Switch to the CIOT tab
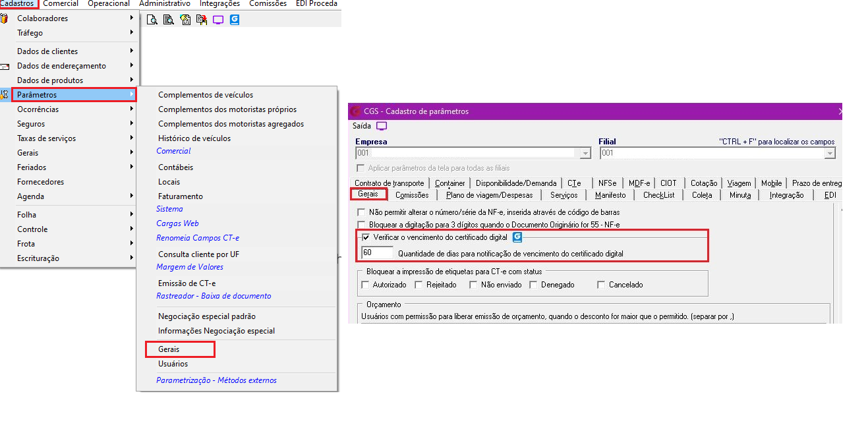Screen dimensions: 868x437 click(x=668, y=183)
